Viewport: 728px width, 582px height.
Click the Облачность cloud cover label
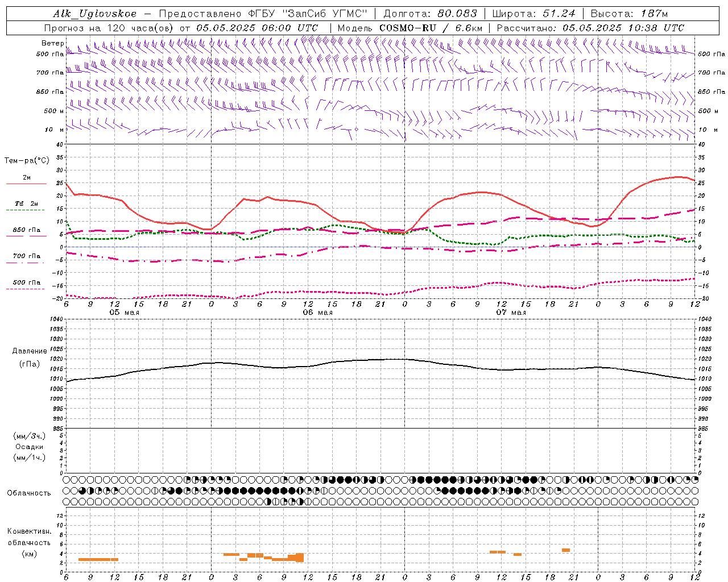(x=28, y=493)
